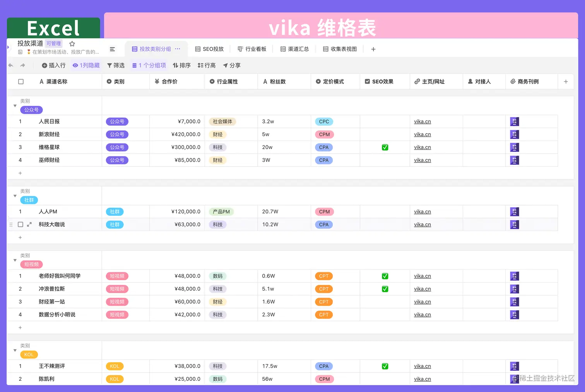
Task: Click the CPM tag in 新浪财经 row
Action: (x=324, y=135)
